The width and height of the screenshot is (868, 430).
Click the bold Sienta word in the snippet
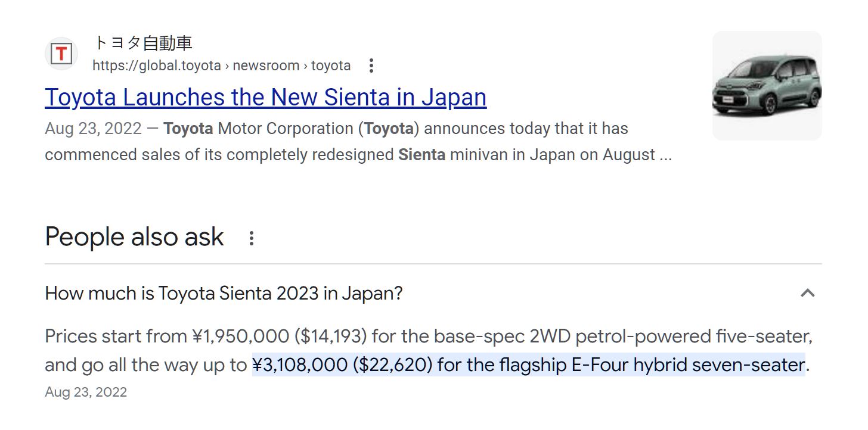421,155
